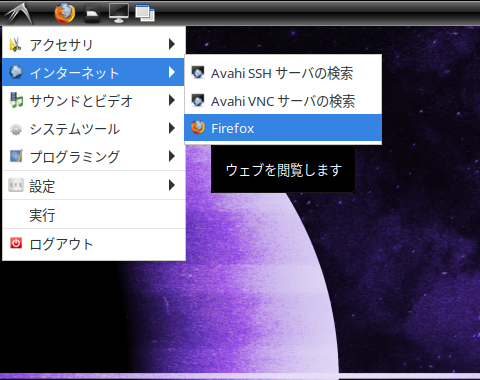Click the scissors icon beside アクセサリ
Viewport: 480px width, 380px height.
coord(15,45)
